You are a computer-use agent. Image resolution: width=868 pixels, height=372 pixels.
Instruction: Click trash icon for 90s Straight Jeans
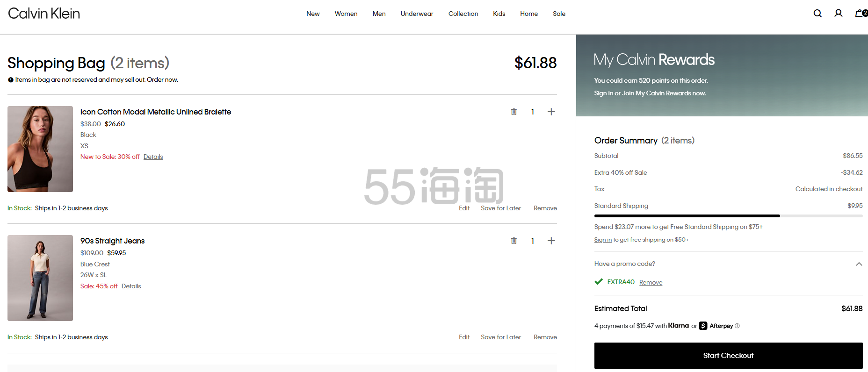point(514,241)
